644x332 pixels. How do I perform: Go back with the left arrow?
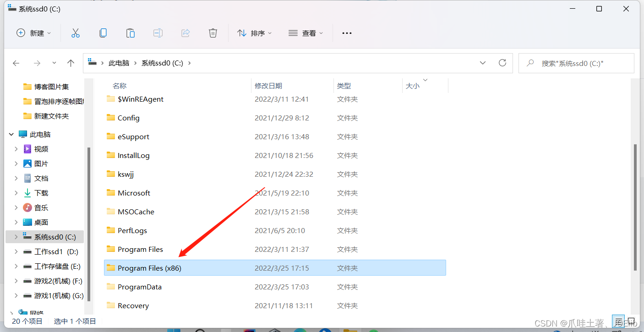coord(16,63)
